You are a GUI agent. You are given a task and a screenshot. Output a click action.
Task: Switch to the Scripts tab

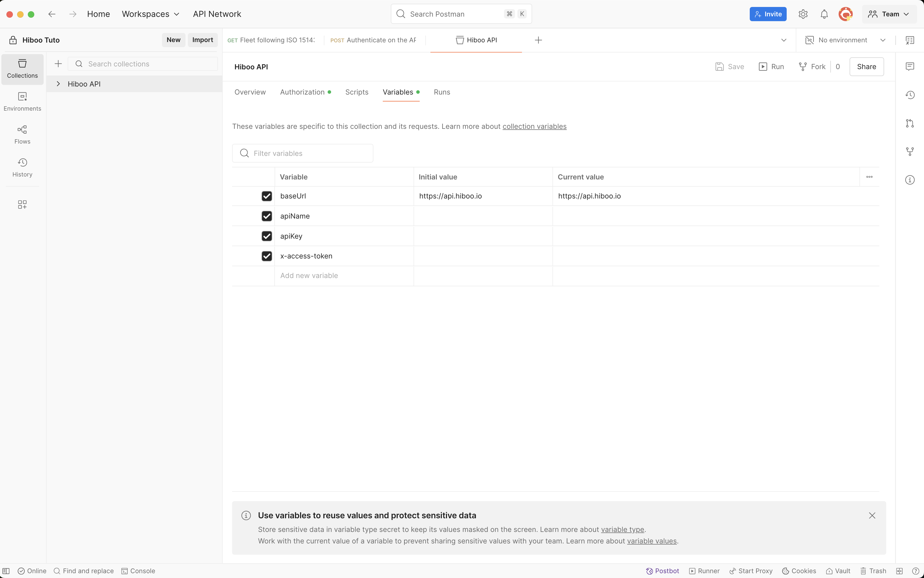click(x=357, y=92)
